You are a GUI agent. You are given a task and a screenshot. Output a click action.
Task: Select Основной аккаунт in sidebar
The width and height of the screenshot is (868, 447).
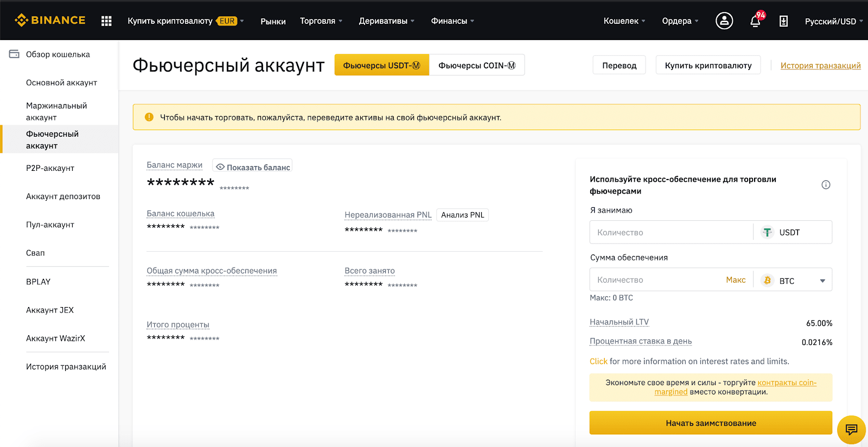click(61, 82)
